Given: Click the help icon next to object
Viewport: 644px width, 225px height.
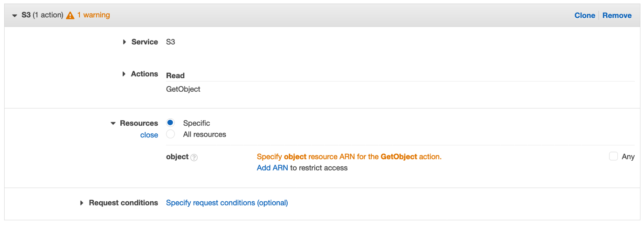Looking at the screenshot, I should (194, 157).
